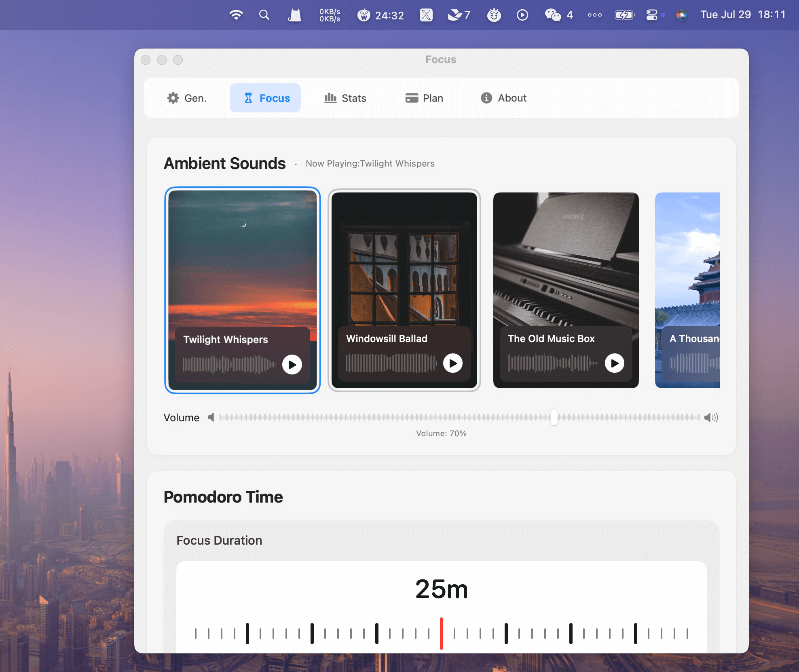This screenshot has height=672, width=799.
Task: Open Spotlight search in menu bar
Action: tap(264, 15)
